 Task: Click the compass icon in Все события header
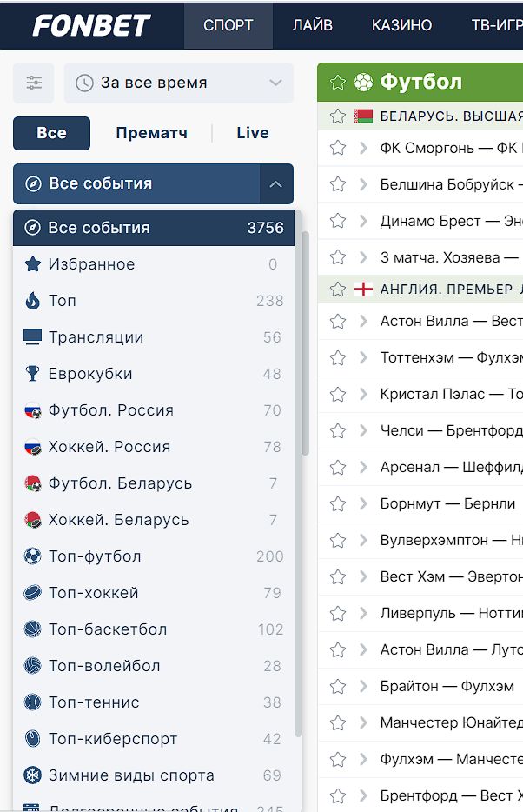[33, 183]
